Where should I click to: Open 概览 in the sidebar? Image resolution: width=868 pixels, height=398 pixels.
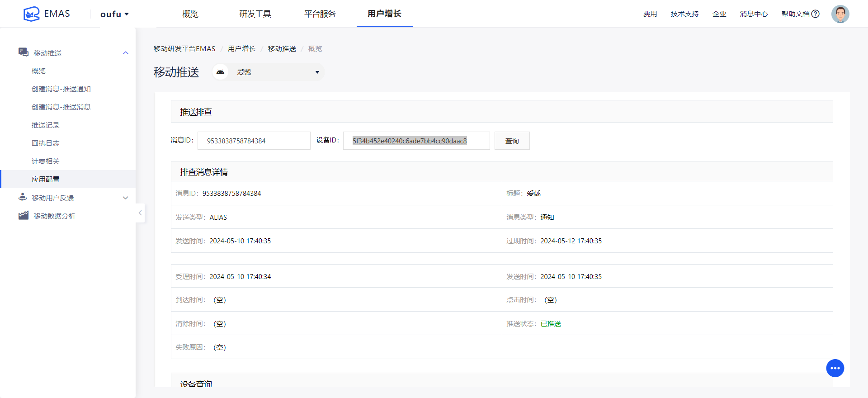click(x=38, y=71)
